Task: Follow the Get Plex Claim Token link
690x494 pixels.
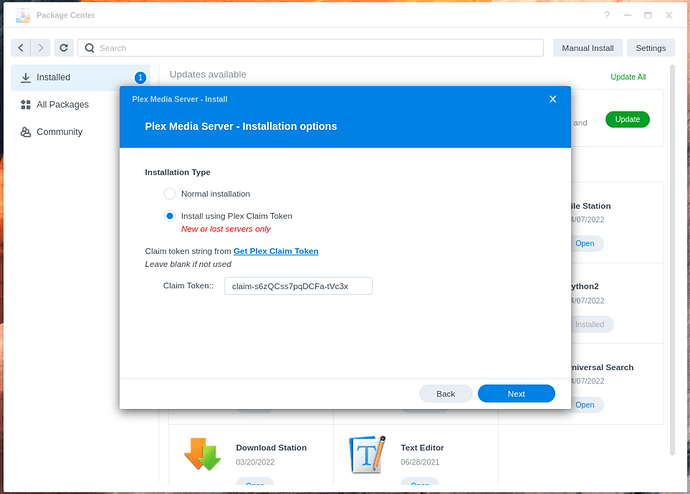Action: click(276, 251)
